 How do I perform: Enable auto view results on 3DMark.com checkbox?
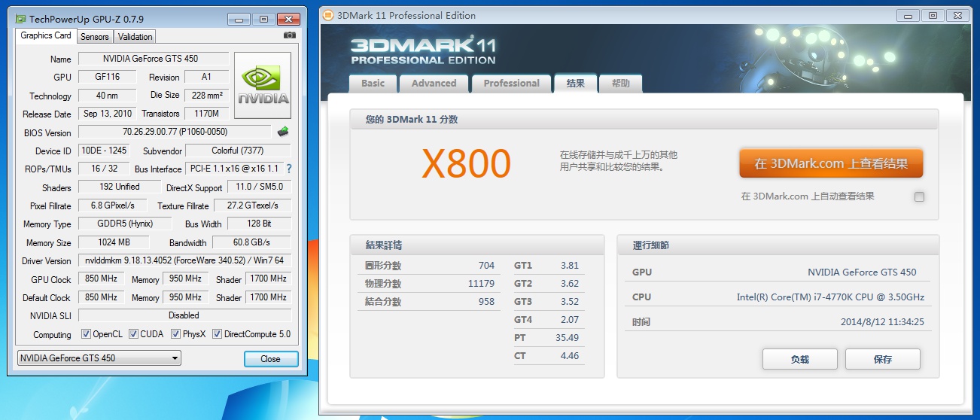point(919,196)
